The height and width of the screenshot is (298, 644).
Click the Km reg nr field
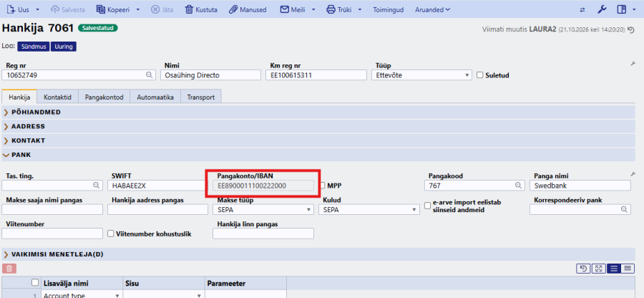tap(316, 75)
